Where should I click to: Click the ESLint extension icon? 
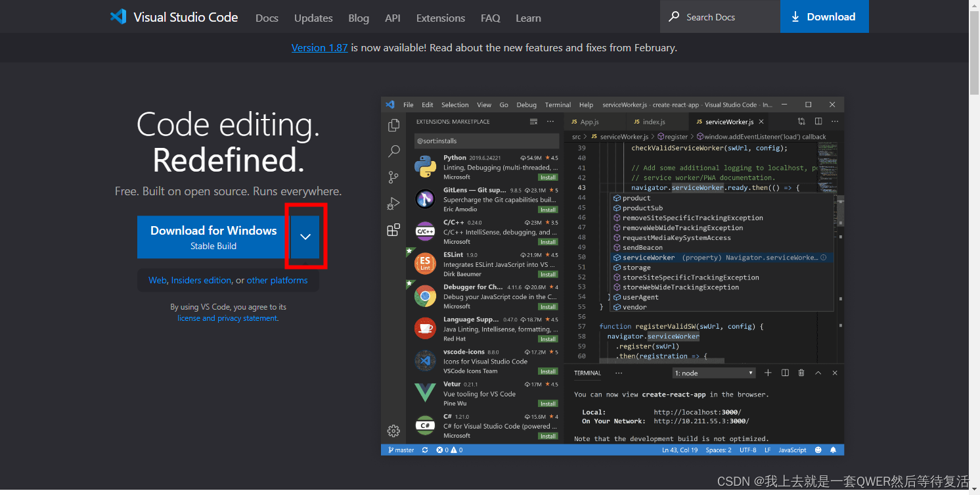tap(425, 264)
